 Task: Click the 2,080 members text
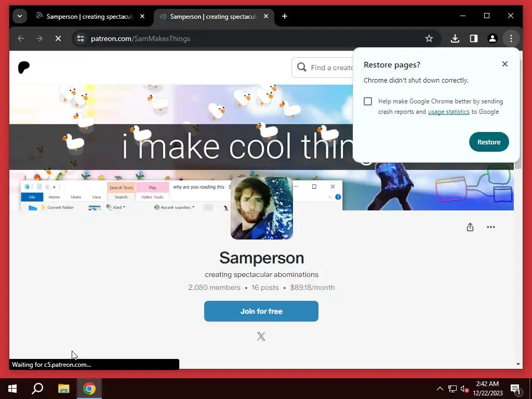[x=215, y=287]
